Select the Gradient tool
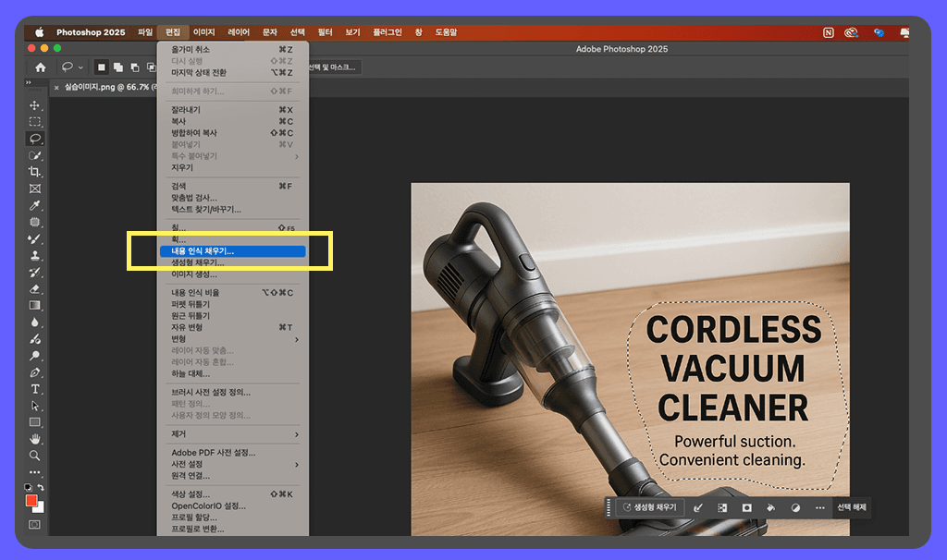 coord(35,305)
